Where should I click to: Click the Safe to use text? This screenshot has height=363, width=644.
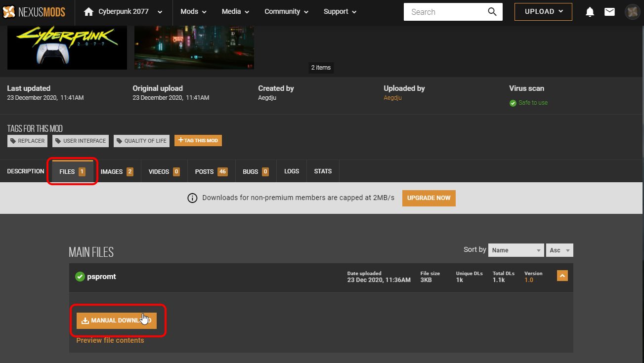pyautogui.click(x=533, y=103)
